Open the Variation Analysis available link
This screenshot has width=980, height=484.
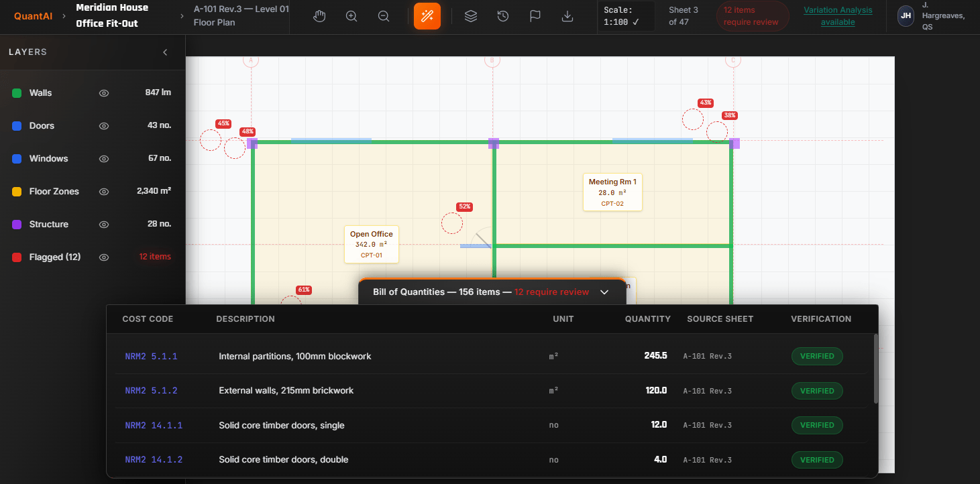click(838, 16)
